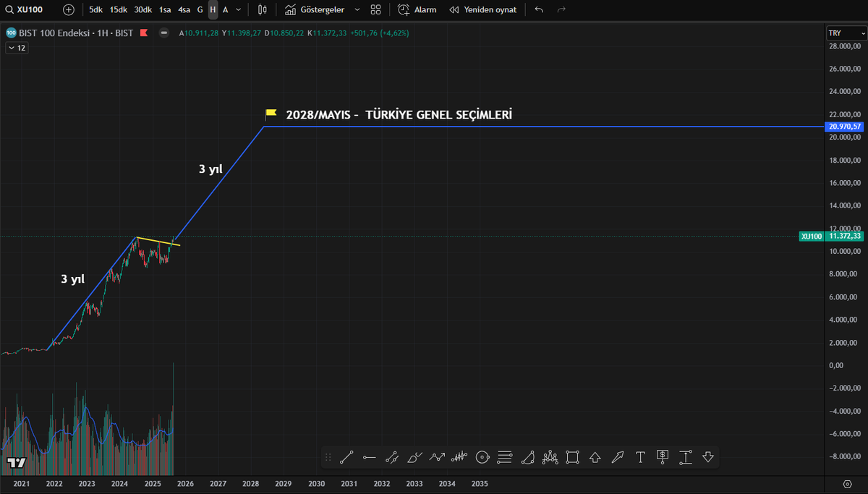Toggle the daily G timeframe
Viewport: 868px width, 494px height.
pyautogui.click(x=200, y=10)
